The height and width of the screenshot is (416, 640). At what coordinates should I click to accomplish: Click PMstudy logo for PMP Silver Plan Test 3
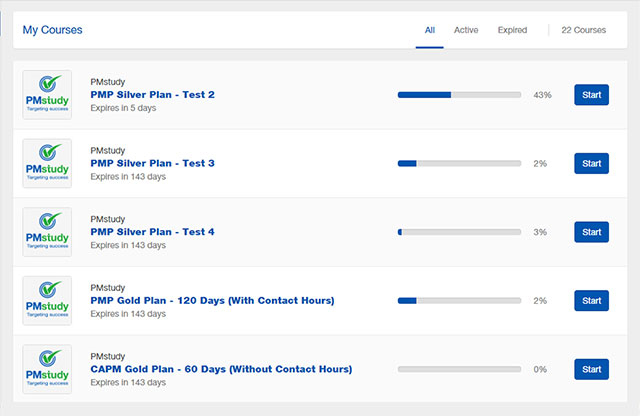pyautogui.click(x=47, y=163)
